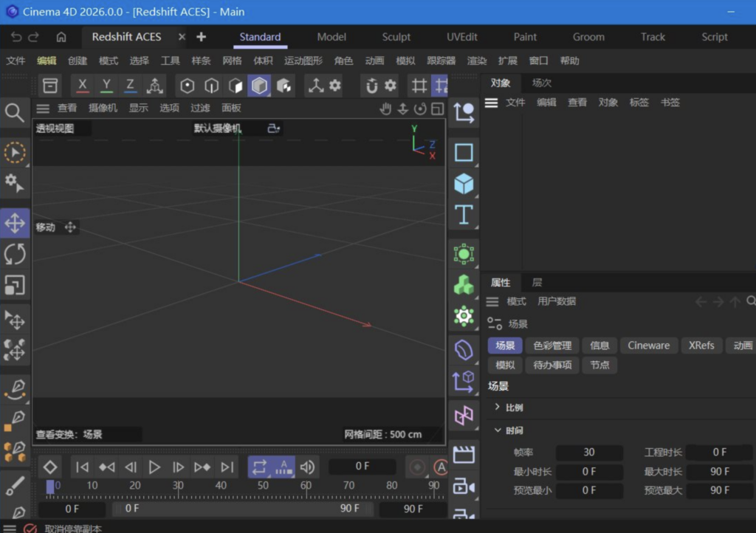Switch to Edges mode
The width and height of the screenshot is (756, 533).
click(211, 86)
